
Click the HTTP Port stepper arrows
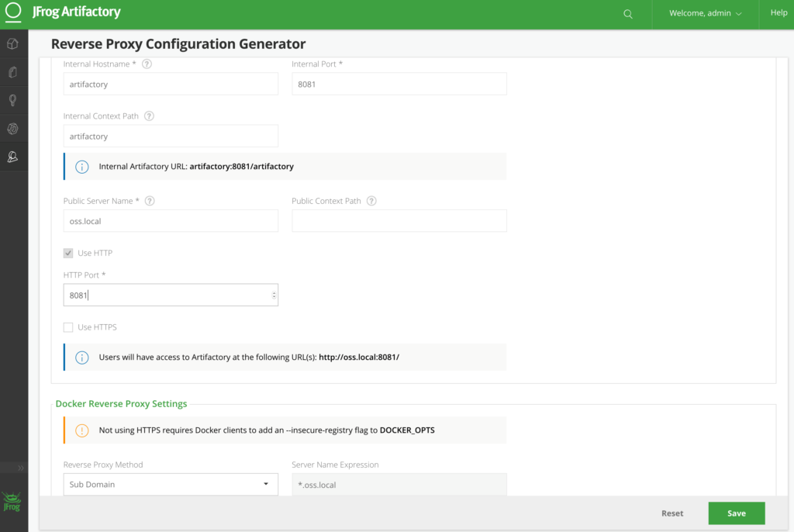[x=274, y=295]
